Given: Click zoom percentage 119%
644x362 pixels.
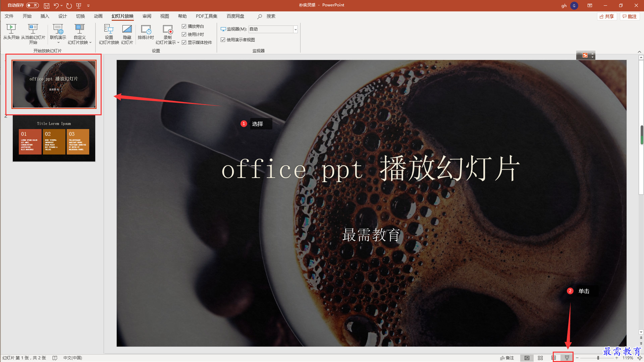Looking at the screenshot, I should pyautogui.click(x=628, y=358).
